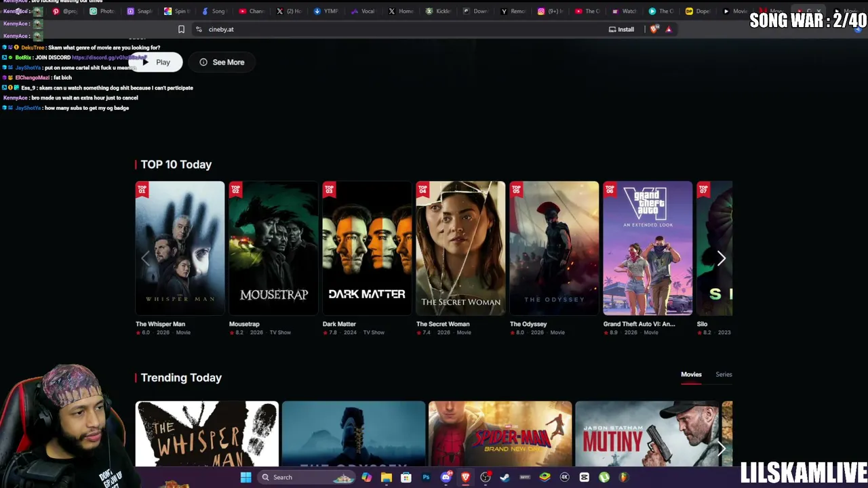
Task: Open Brave Shields panel
Action: click(x=654, y=29)
